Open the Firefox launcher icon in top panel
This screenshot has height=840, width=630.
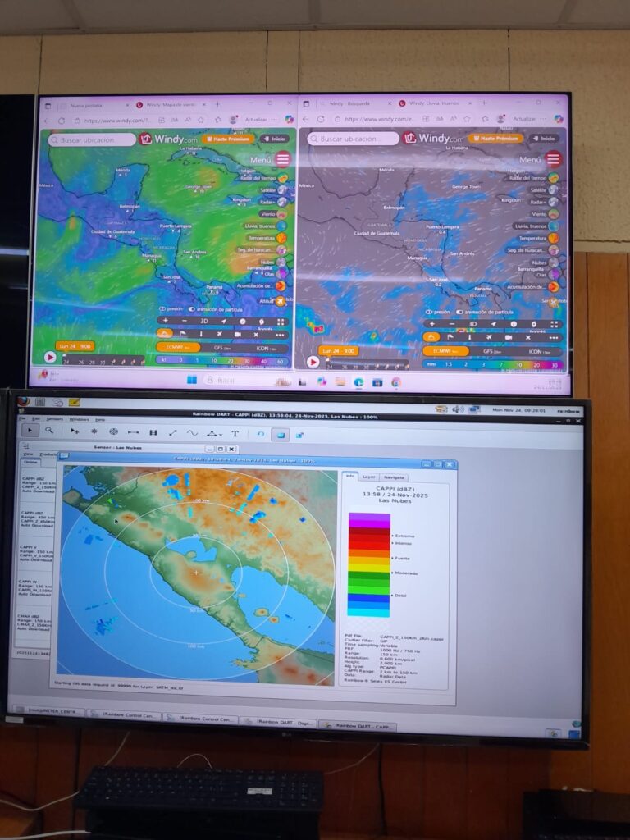pos(23,401)
